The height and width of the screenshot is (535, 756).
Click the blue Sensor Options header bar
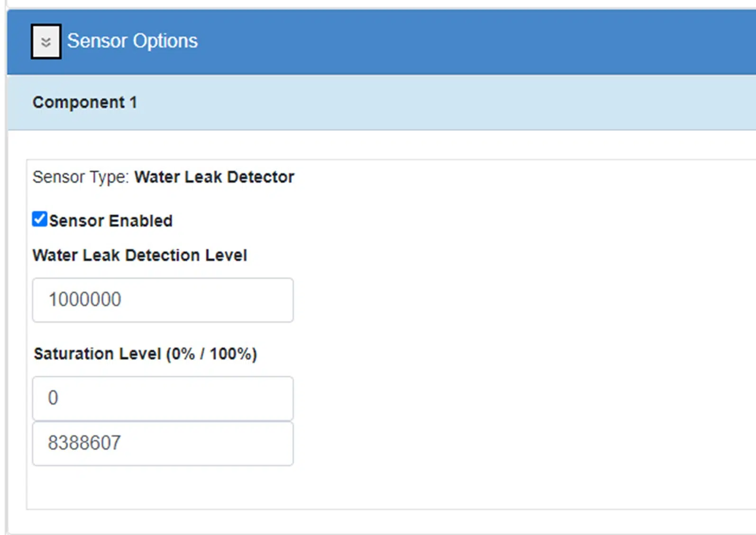382,42
